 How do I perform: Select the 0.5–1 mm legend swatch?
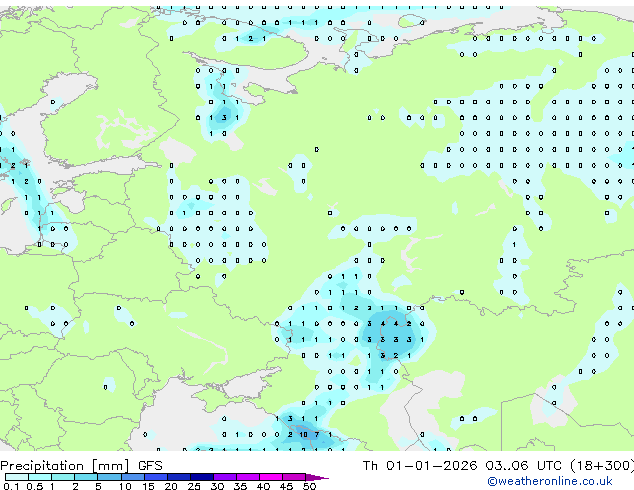pyautogui.click(x=40, y=477)
